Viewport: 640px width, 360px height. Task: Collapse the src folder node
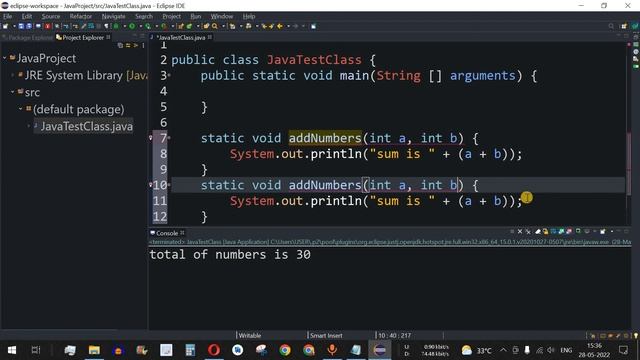(x=13, y=92)
